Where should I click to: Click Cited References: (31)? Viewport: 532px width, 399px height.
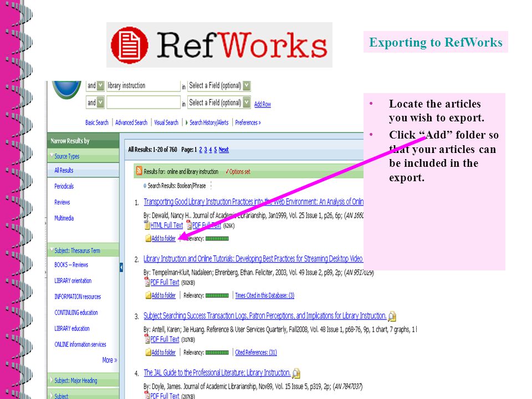(256, 352)
